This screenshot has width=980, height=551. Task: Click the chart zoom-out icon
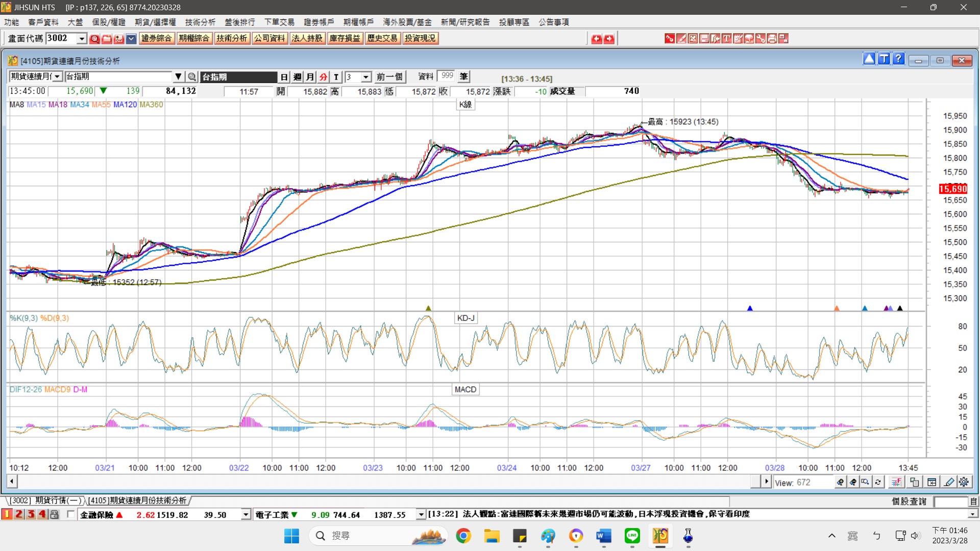click(x=853, y=482)
